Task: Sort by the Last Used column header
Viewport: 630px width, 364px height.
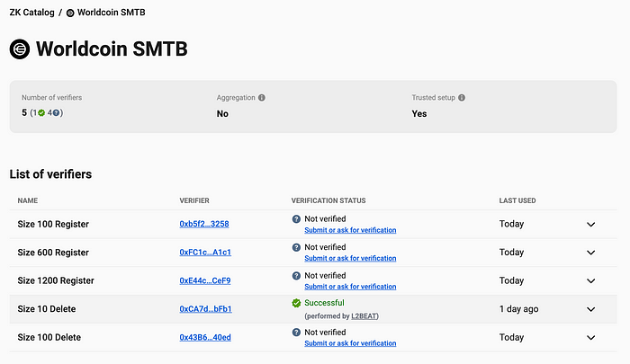Action: [x=517, y=200]
